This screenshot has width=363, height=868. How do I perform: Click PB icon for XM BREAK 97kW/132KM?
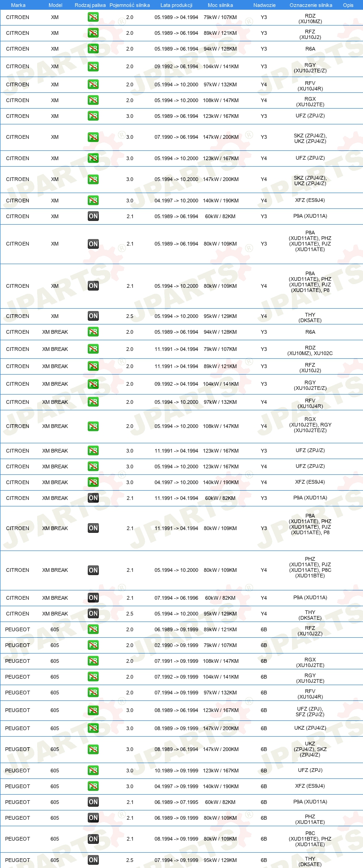93,402
